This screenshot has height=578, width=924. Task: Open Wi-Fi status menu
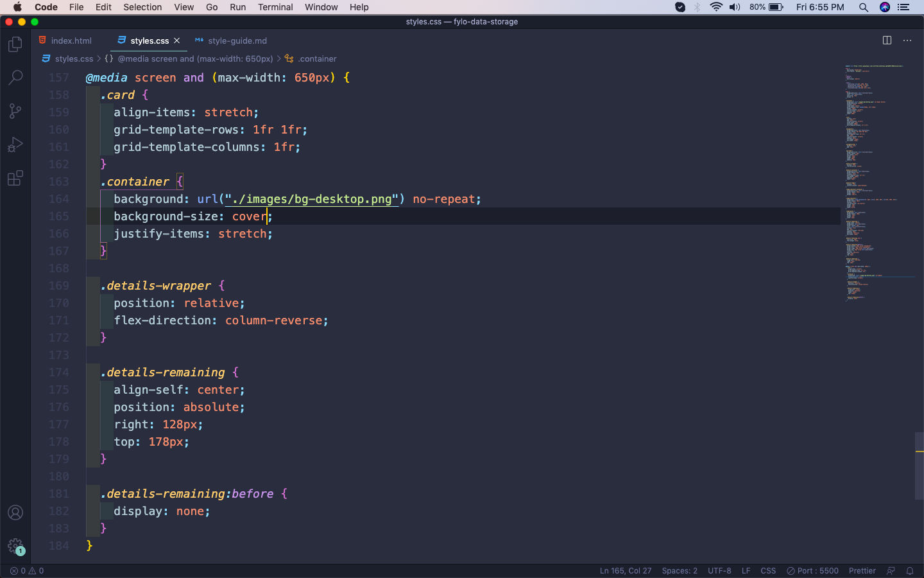tap(716, 7)
